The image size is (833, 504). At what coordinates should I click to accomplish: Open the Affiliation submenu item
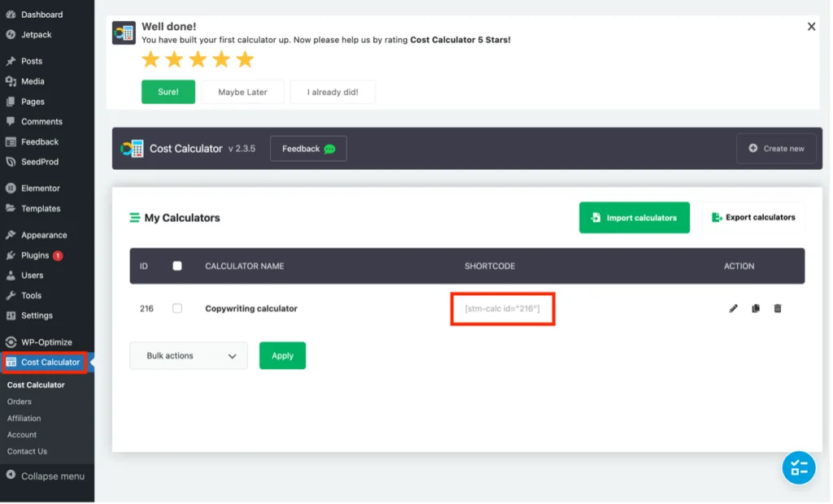pyautogui.click(x=24, y=419)
